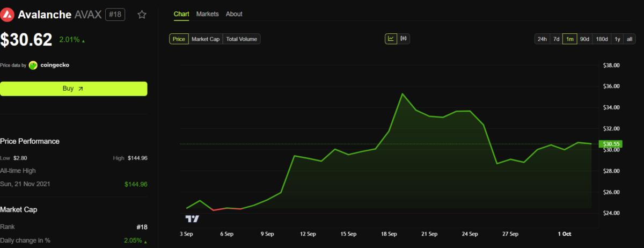This screenshot has width=644, height=248.
Task: Select the Price chart data toggle
Action: coord(179,39)
